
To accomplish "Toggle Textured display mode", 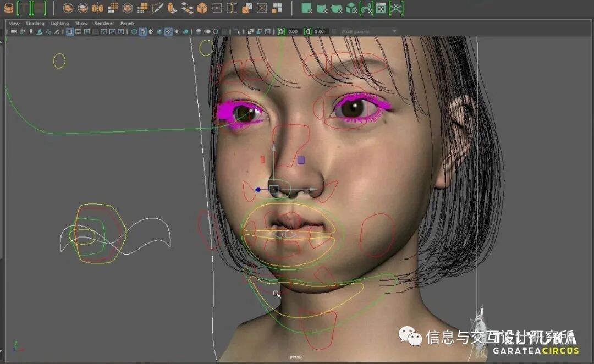I will click(x=168, y=31).
